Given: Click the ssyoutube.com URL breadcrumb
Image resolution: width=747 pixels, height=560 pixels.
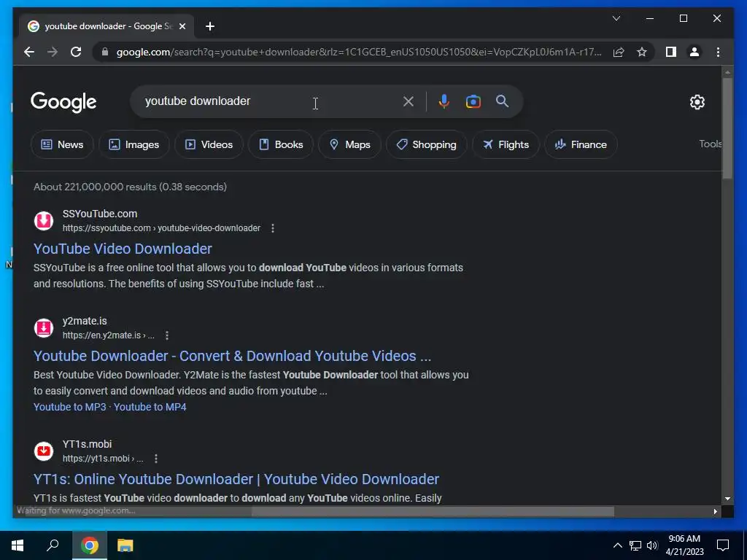Looking at the screenshot, I should point(161,228).
